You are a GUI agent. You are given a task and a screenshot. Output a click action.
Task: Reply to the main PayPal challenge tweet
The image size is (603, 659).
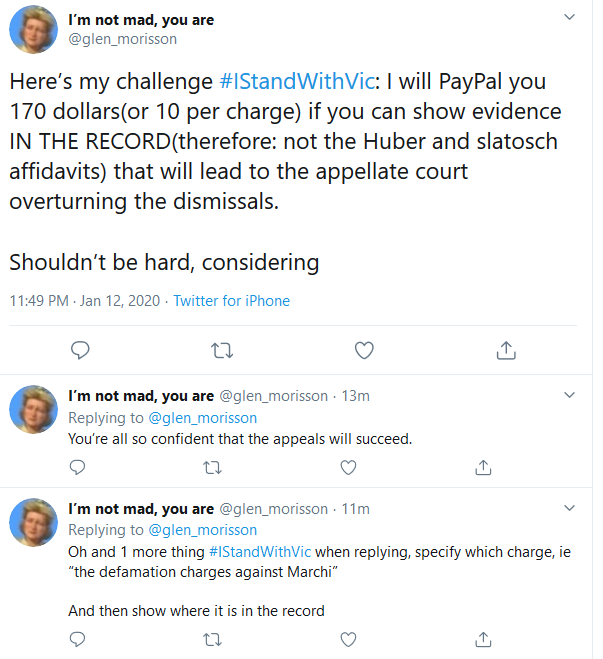(80, 350)
